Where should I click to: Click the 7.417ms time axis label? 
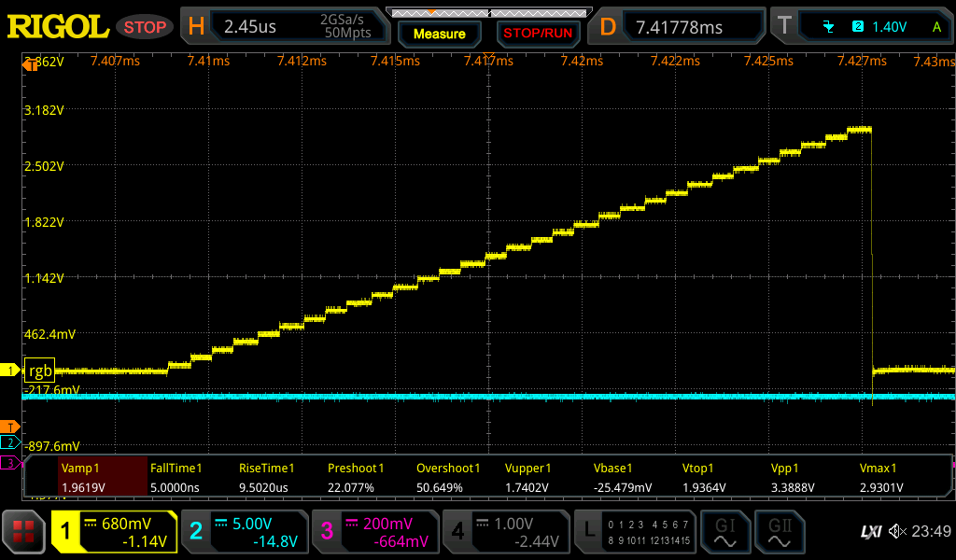[488, 61]
